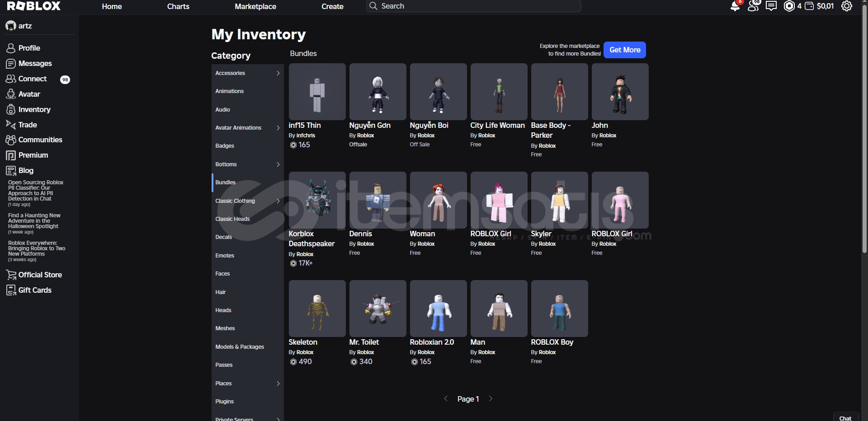Click the Avatar sidebar icon
The height and width of the screenshot is (421, 868).
coord(11,94)
